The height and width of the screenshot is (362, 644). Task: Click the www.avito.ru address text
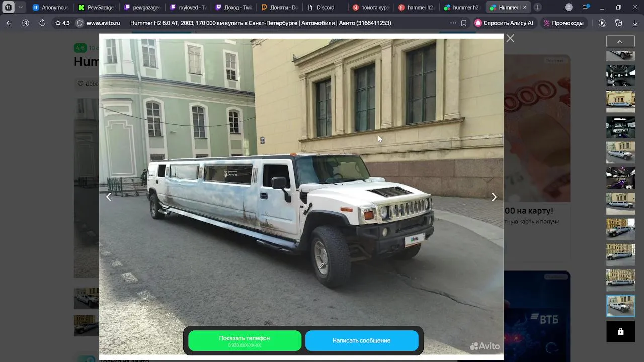tap(103, 23)
